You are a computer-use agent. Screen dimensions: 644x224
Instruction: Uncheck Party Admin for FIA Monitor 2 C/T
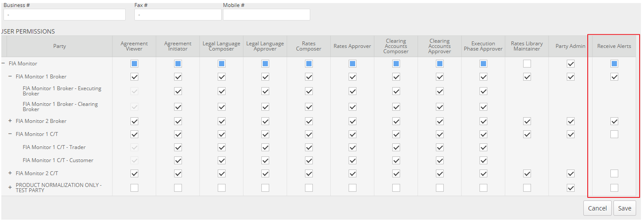(571, 173)
